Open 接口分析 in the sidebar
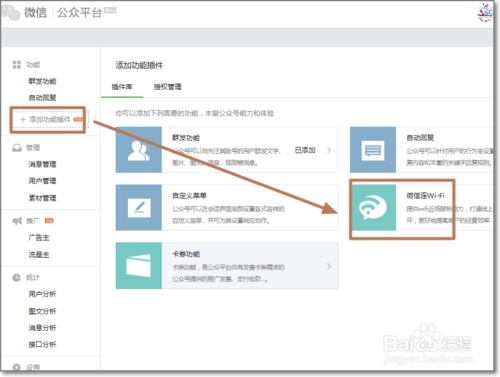 [42, 344]
